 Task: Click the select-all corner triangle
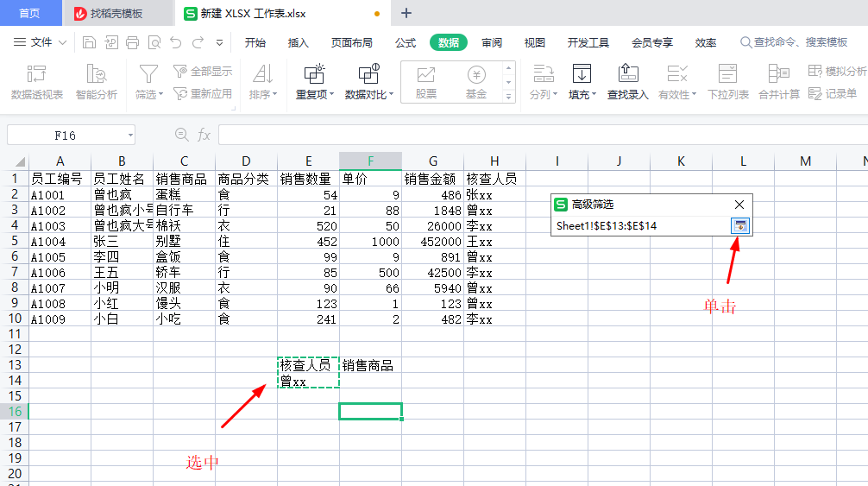pyautogui.click(x=19, y=161)
